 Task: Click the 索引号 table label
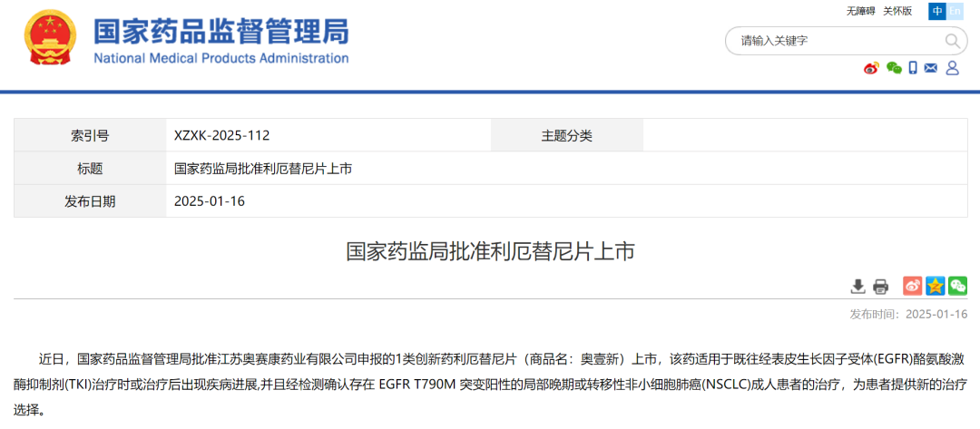coord(90,135)
